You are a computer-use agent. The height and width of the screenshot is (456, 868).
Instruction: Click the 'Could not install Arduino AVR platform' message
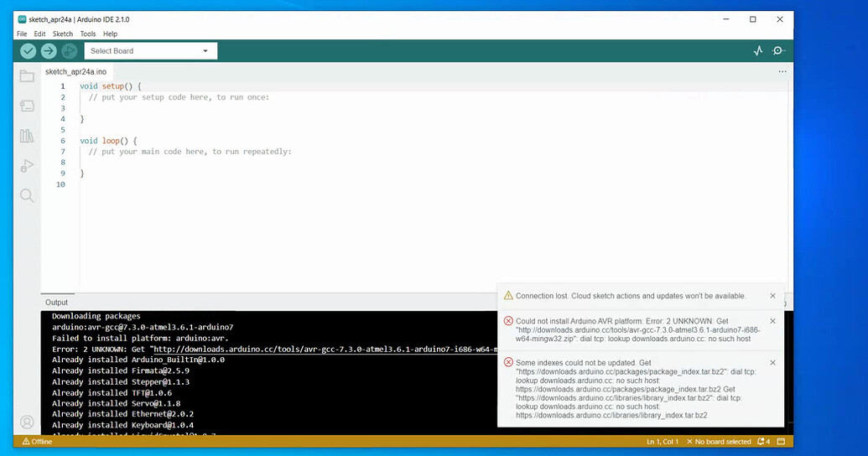pos(637,329)
